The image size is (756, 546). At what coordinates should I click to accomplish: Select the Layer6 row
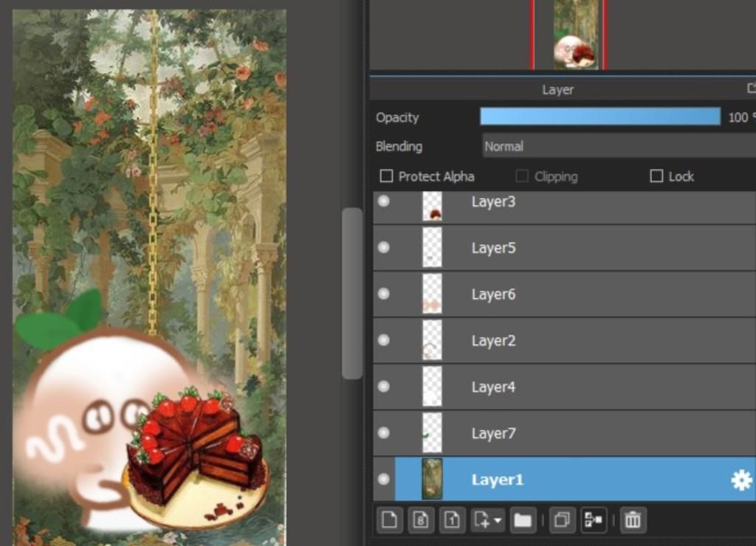point(565,294)
